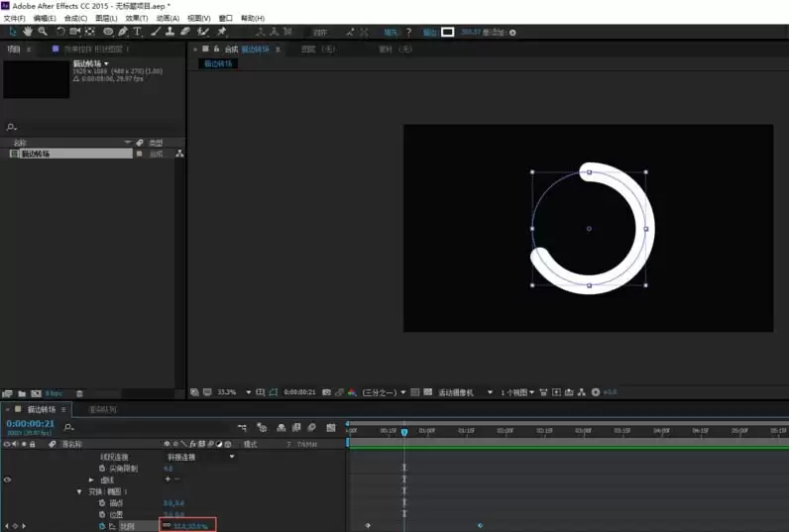Image resolution: width=789 pixels, height=532 pixels.
Task: Select the Brush tool
Action: (156, 32)
